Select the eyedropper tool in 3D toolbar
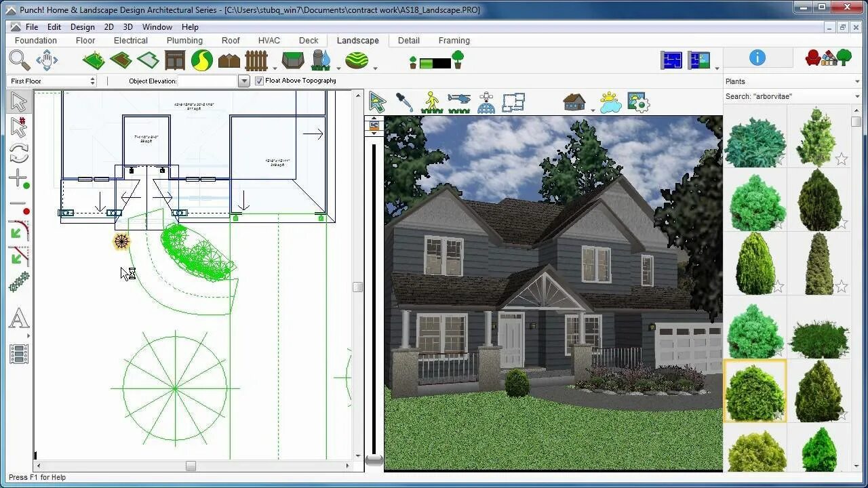Viewport: 868px width, 488px height. coord(405,102)
